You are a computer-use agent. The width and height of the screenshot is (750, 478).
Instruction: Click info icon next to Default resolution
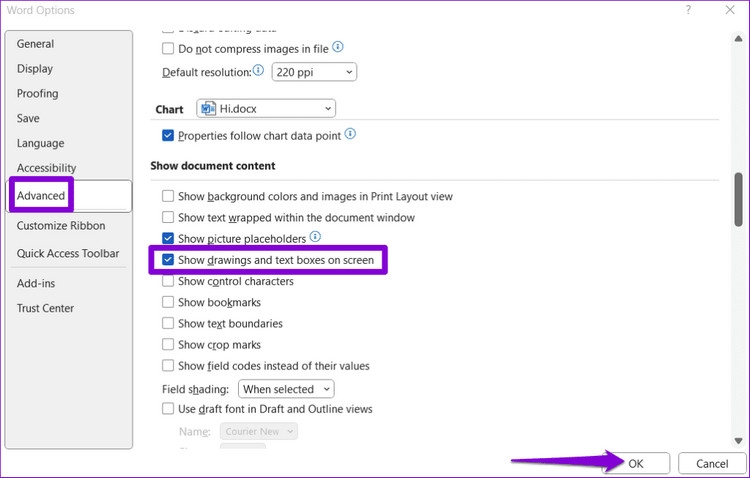258,71
